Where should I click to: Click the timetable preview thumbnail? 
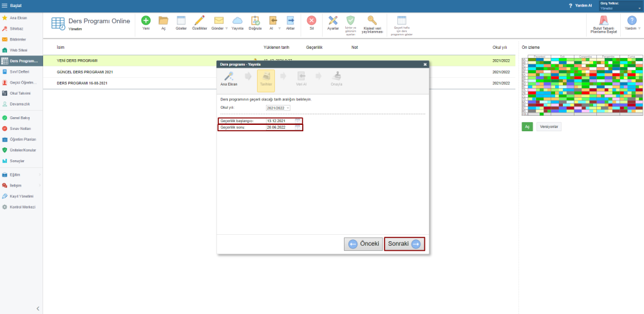click(x=582, y=85)
